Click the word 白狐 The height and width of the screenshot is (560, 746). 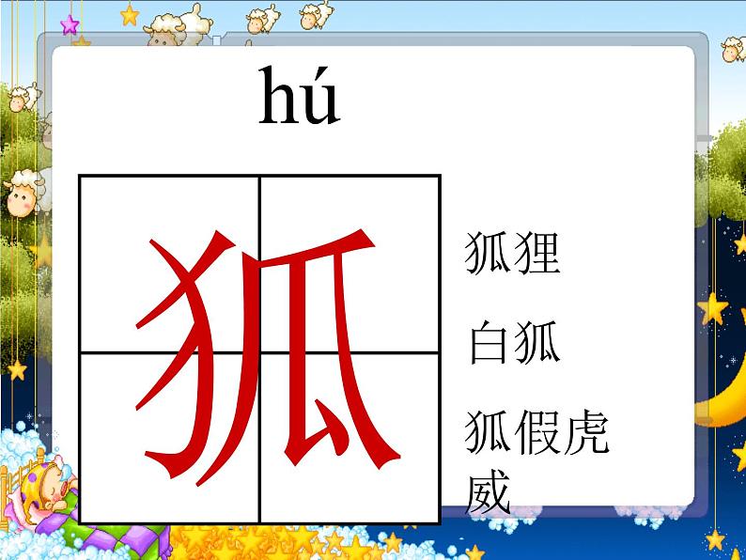tap(513, 344)
